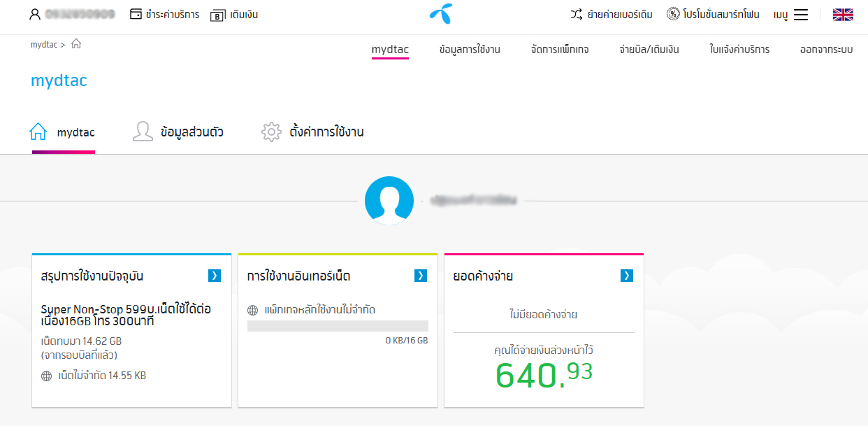Expand the ยอดค้างจ่าย card arrow
The image size is (868, 426).
pyautogui.click(x=627, y=276)
